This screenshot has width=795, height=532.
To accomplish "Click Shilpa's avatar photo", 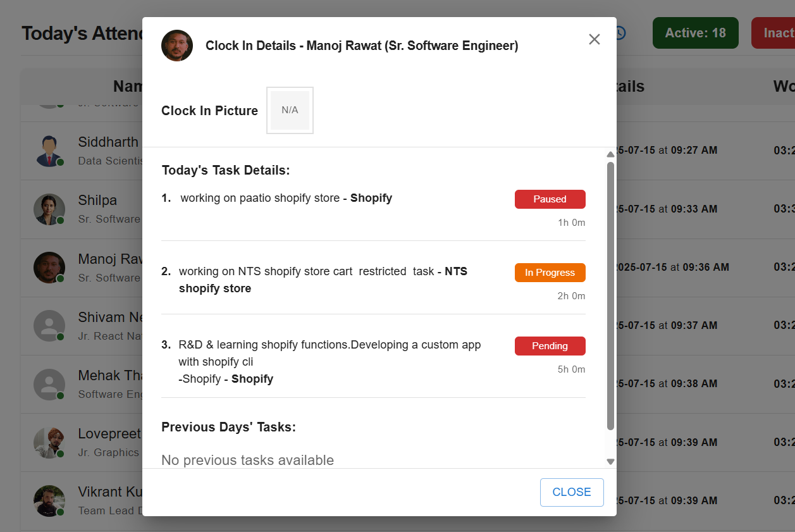I will click(49, 209).
